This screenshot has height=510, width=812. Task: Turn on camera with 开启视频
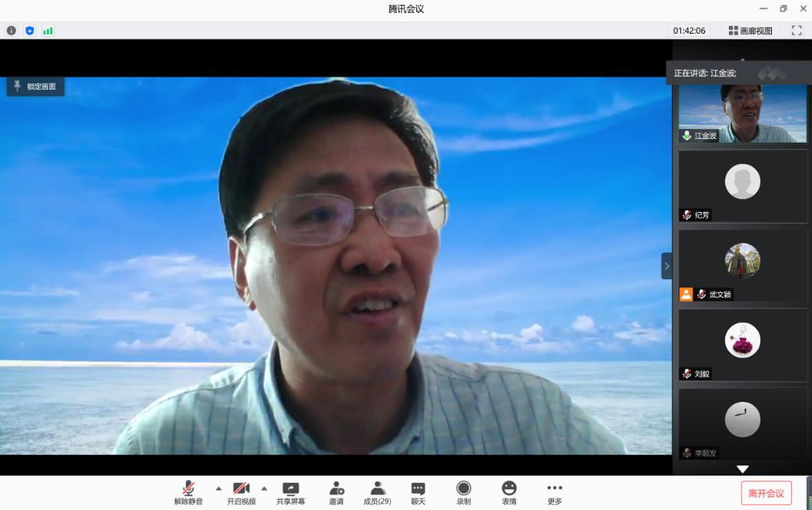(241, 493)
